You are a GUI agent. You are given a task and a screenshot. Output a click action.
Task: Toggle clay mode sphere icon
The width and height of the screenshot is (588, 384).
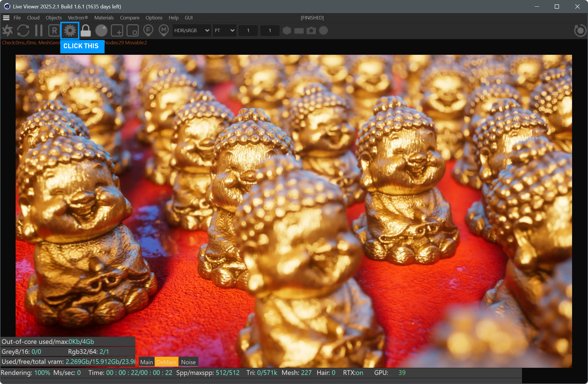point(101,30)
